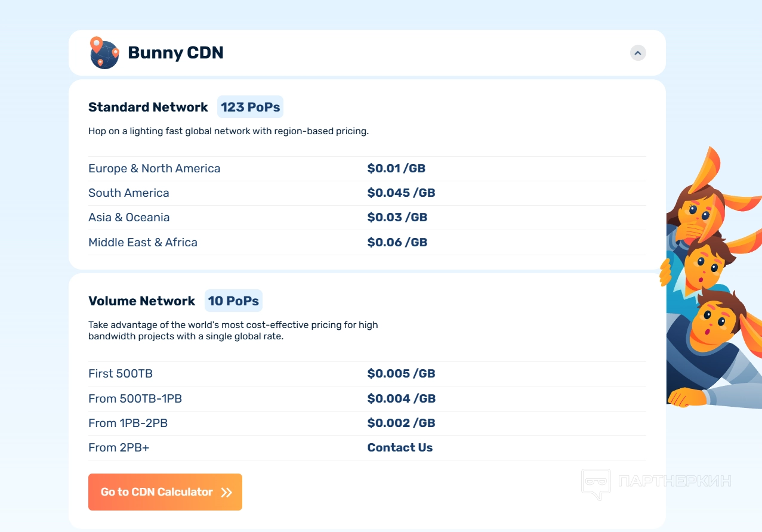Click the $0.002 /GB price
Screen dimensions: 762x532
tap(401, 423)
